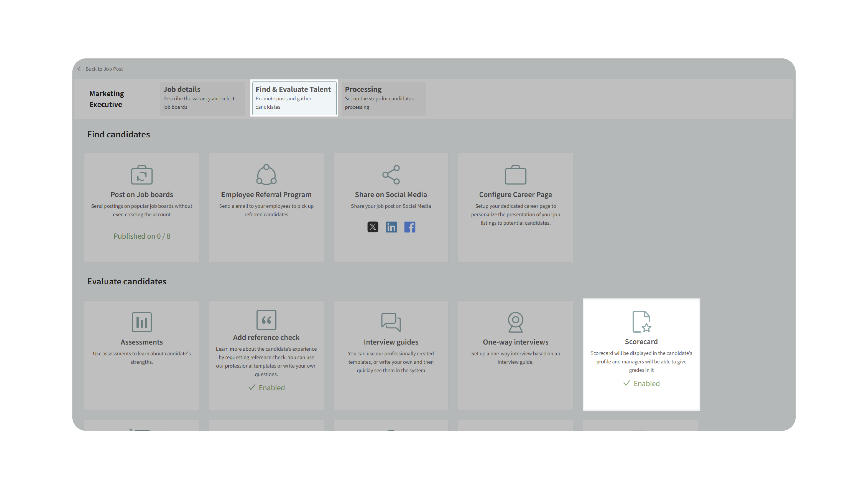Toggle Enabled status on reference check

pos(266,388)
